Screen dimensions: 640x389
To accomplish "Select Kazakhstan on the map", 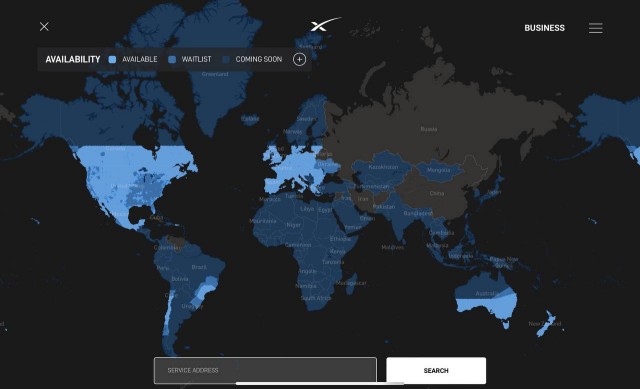I will tap(383, 167).
